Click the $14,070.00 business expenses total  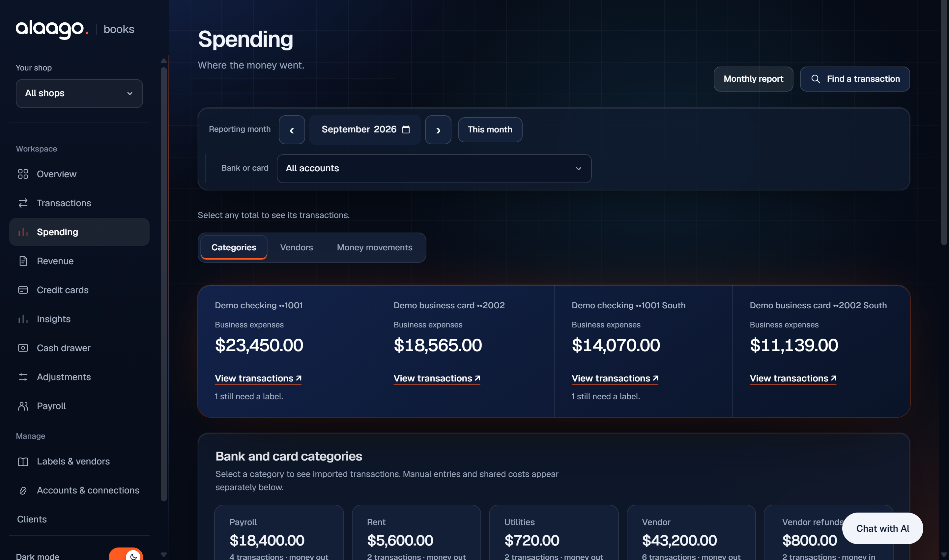[616, 345]
